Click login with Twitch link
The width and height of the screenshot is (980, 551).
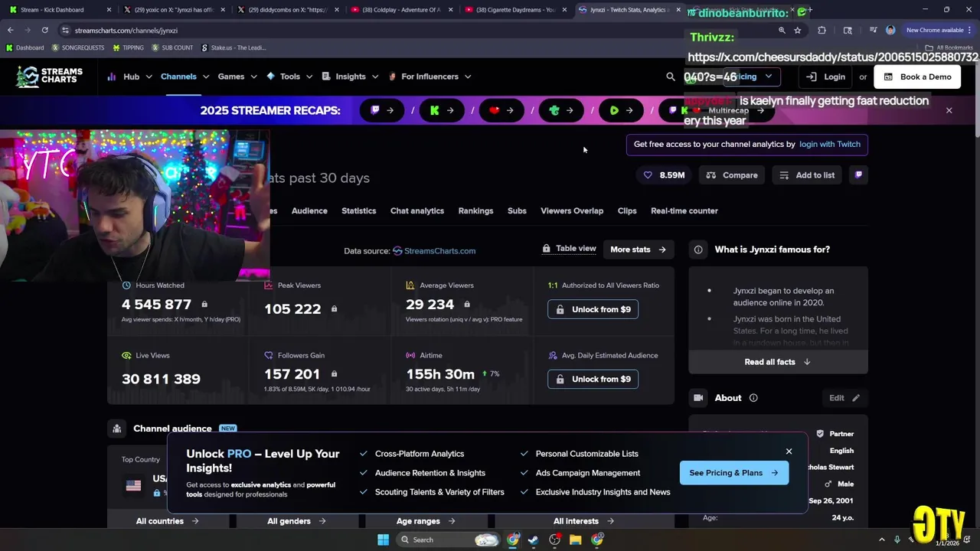pos(829,144)
